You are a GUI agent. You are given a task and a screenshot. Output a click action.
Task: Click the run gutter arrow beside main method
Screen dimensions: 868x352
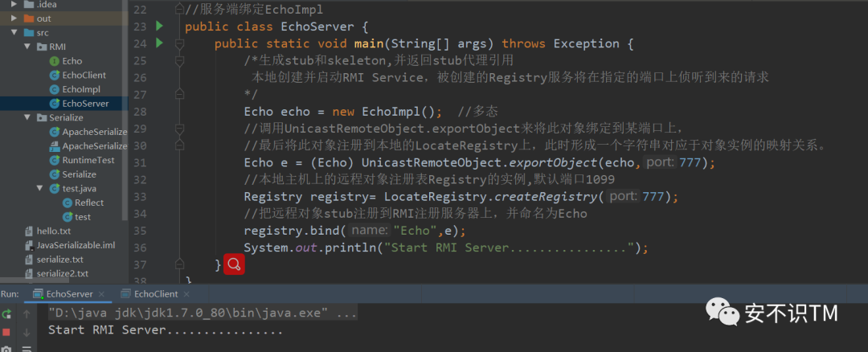pos(159,43)
